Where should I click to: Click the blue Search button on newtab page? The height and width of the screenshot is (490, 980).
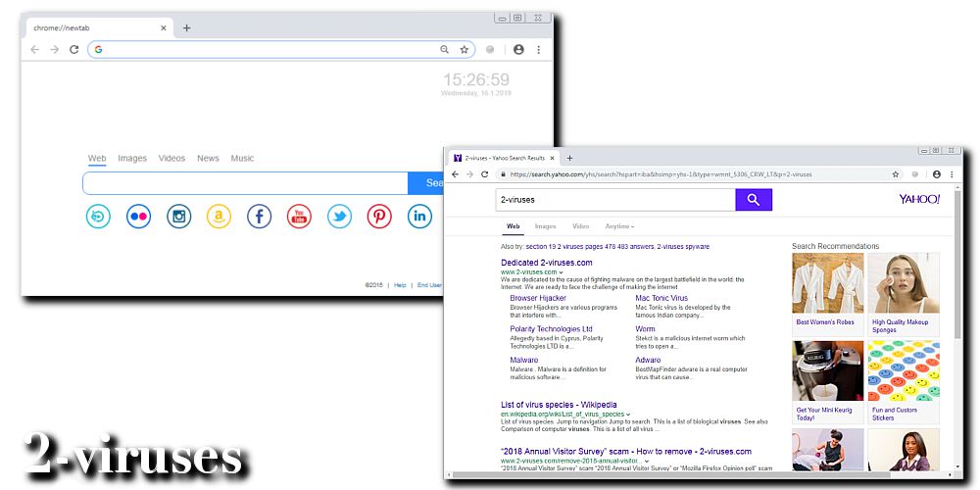click(425, 183)
